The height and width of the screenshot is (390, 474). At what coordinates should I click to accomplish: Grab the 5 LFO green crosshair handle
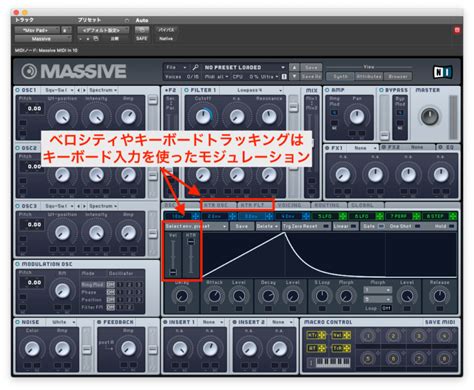(x=342, y=216)
